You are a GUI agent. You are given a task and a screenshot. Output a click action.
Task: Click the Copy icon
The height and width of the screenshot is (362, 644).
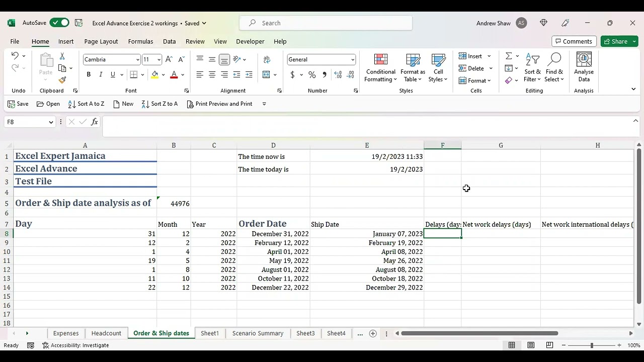click(x=62, y=68)
